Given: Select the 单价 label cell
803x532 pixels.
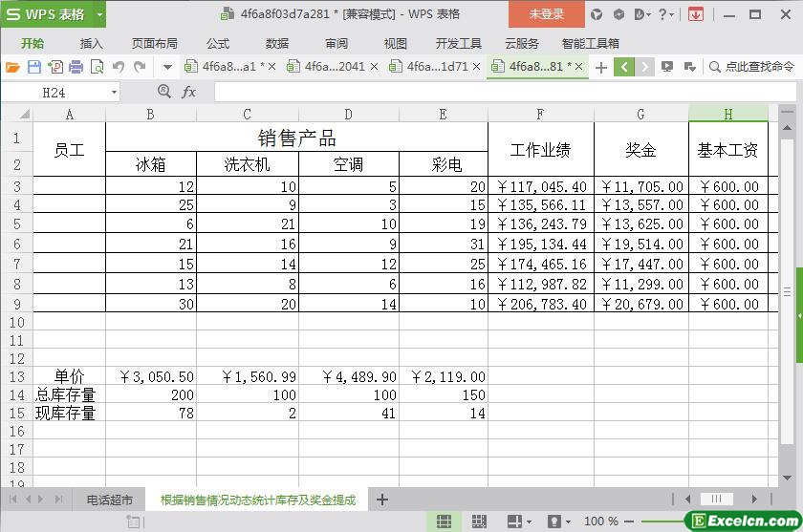Looking at the screenshot, I should point(69,376).
